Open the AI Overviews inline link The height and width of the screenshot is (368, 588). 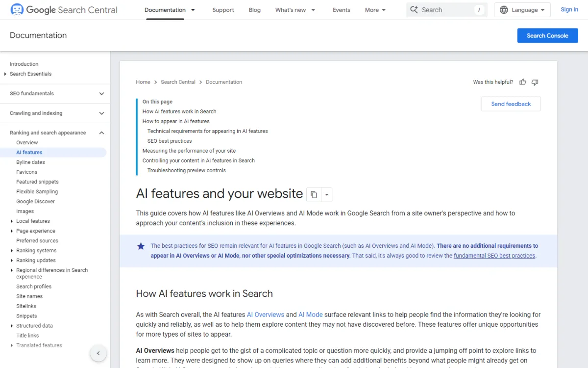[266, 315]
